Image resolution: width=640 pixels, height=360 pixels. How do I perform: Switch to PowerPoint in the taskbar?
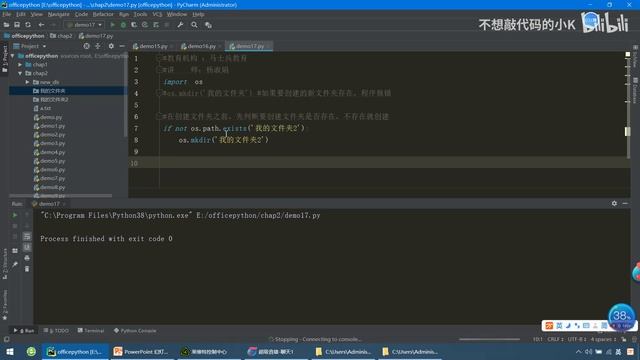pyautogui.click(x=142, y=351)
